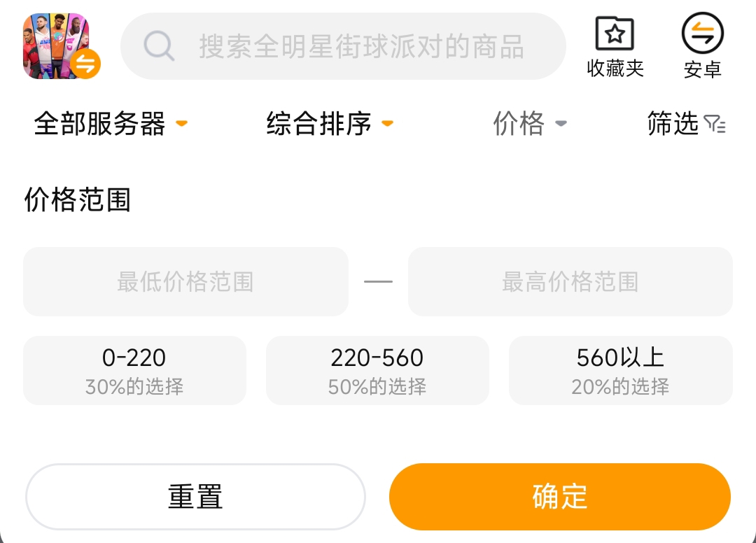Tap the filter funnel icon
This screenshot has height=543, width=756.
(715, 125)
